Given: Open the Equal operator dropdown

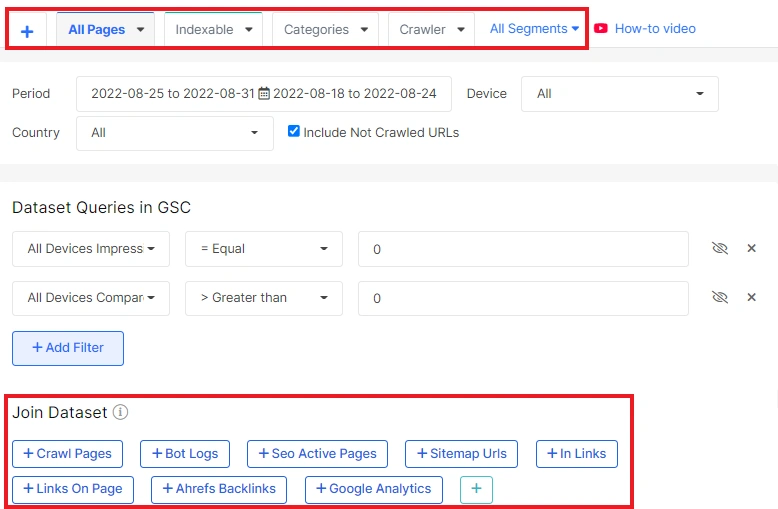Looking at the screenshot, I should [264, 249].
